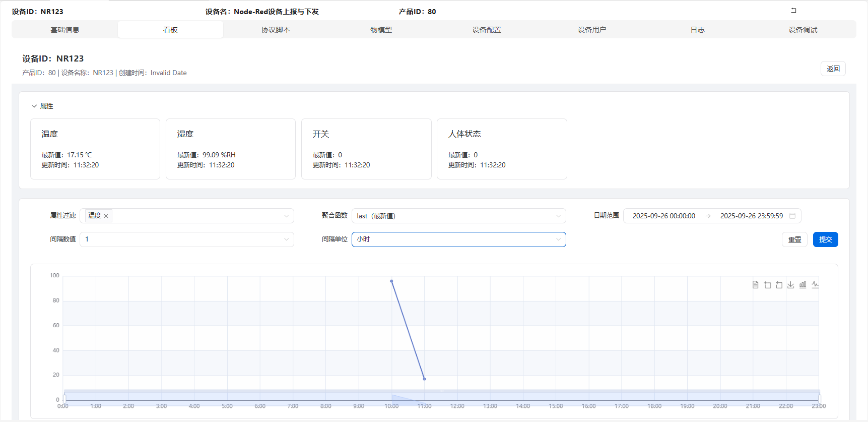Click the start date 2025-09-26 00:00:00 field
The width and height of the screenshot is (868, 422).
point(663,216)
